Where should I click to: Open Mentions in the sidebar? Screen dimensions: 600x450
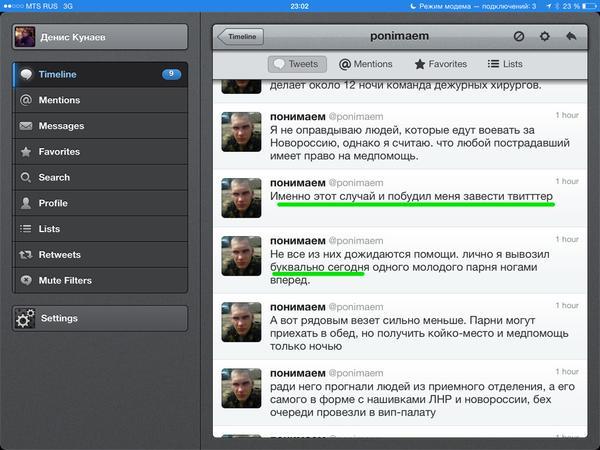(x=99, y=100)
